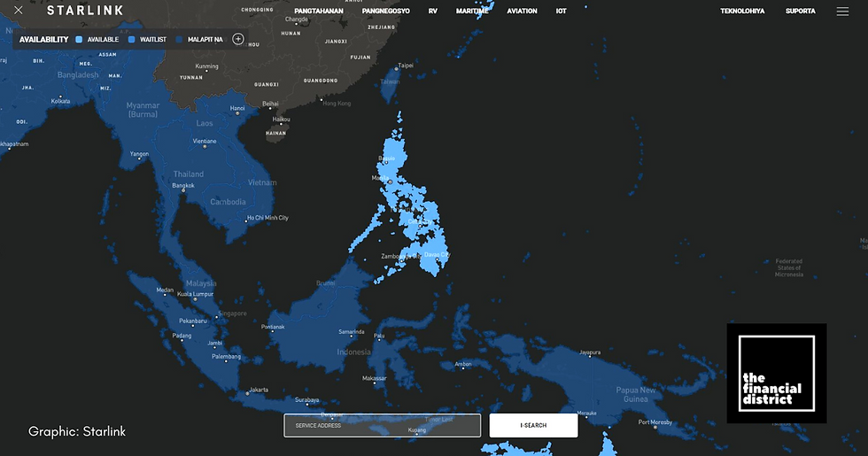Click the Bangladesh country label
The height and width of the screenshot is (456, 868).
78,74
